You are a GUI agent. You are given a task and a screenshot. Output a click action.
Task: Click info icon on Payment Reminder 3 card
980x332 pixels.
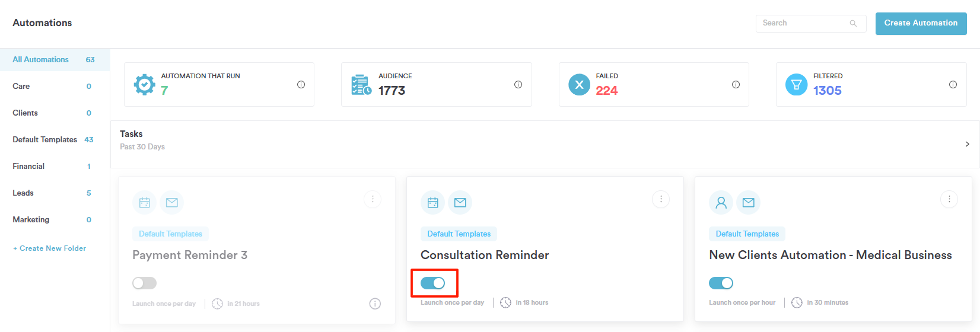pyautogui.click(x=375, y=304)
